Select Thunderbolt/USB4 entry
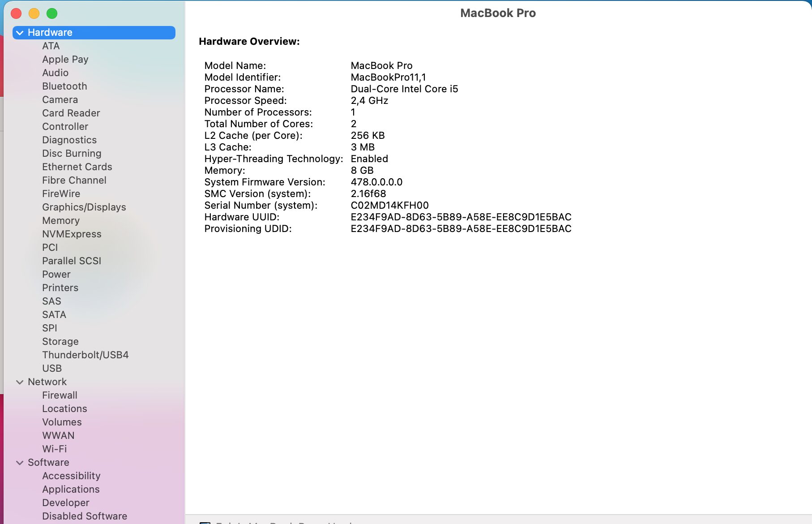This screenshot has width=812, height=524. tap(85, 355)
